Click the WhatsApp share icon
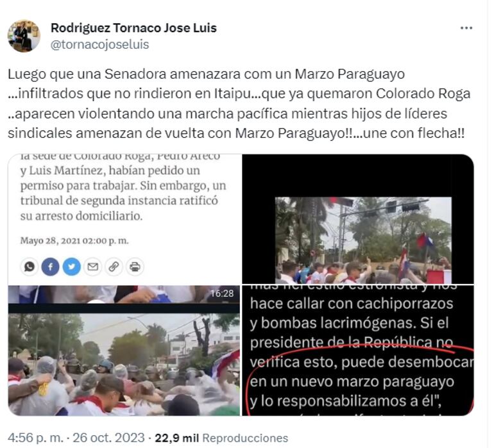This screenshot has height=448, width=494. 30,267
